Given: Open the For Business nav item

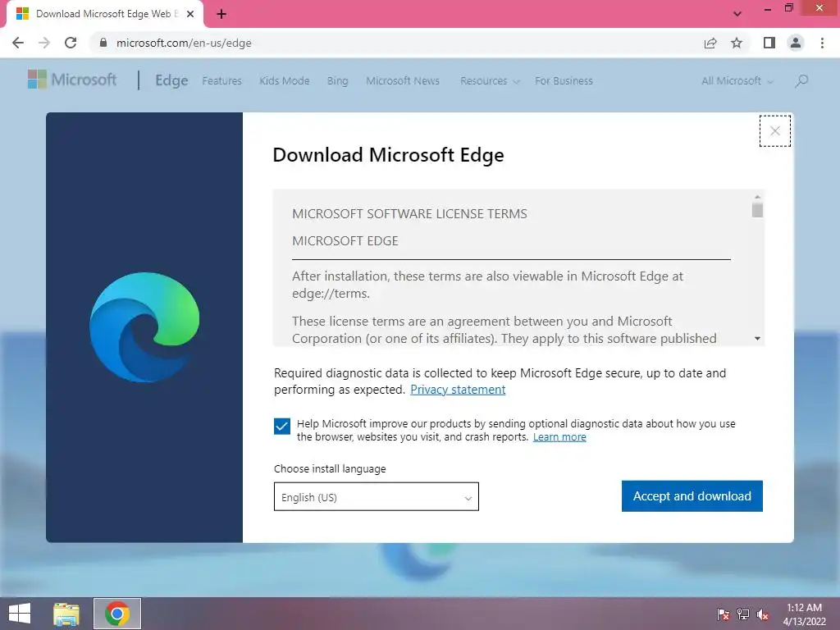Looking at the screenshot, I should 564,81.
